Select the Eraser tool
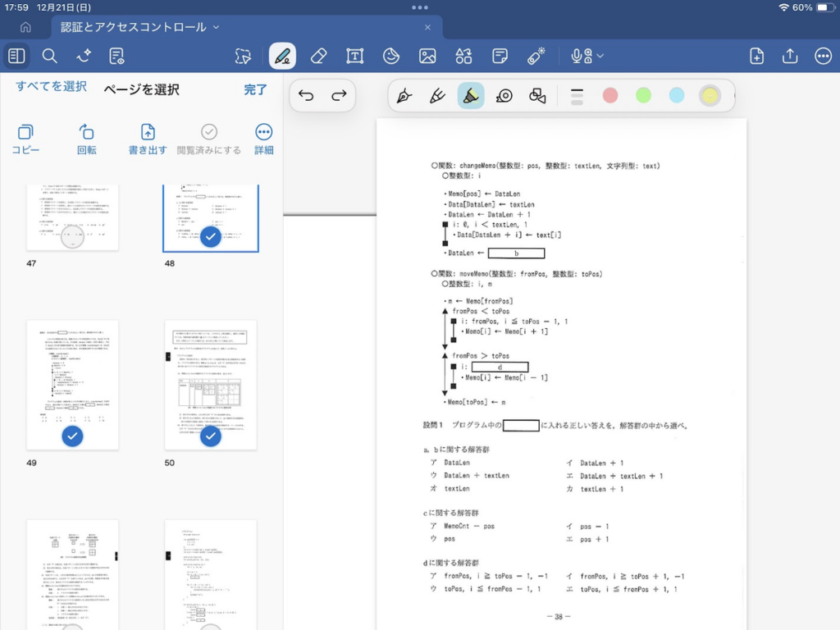Viewport: 840px width, 630px height. point(319,56)
